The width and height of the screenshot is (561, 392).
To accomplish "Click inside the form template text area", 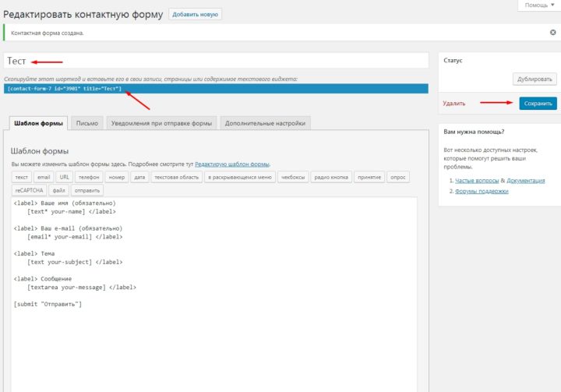I will click(x=214, y=295).
